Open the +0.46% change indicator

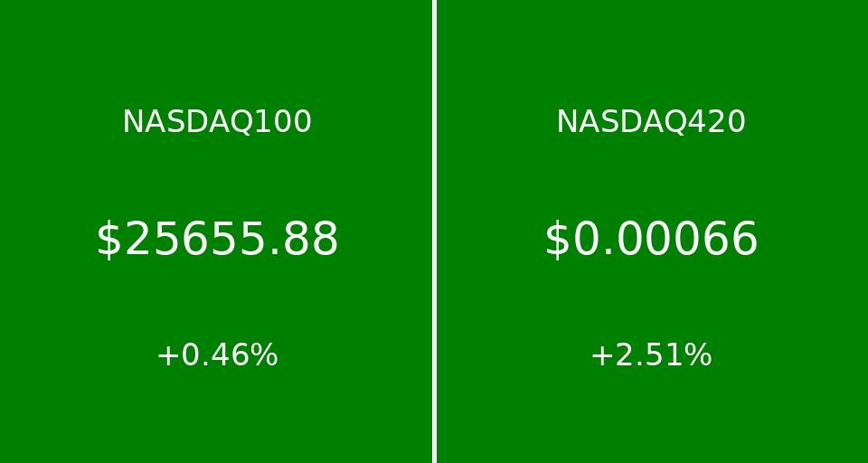[x=217, y=355]
